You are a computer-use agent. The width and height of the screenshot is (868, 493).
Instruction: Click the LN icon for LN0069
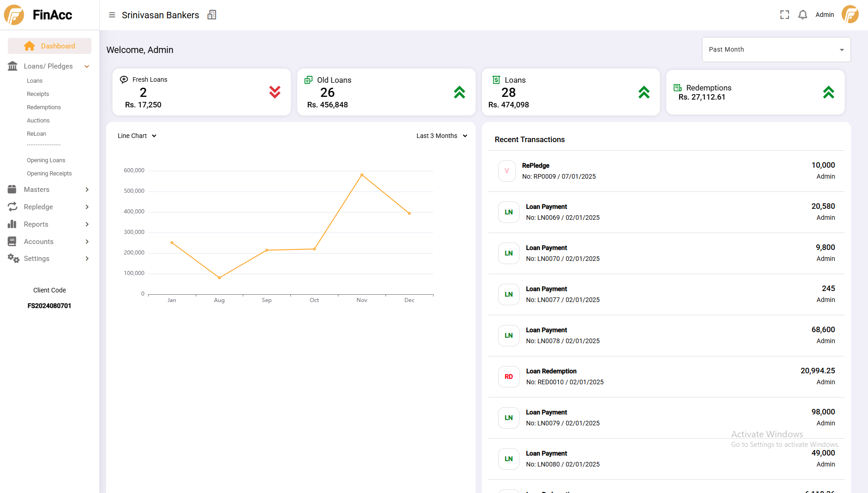pyautogui.click(x=509, y=212)
